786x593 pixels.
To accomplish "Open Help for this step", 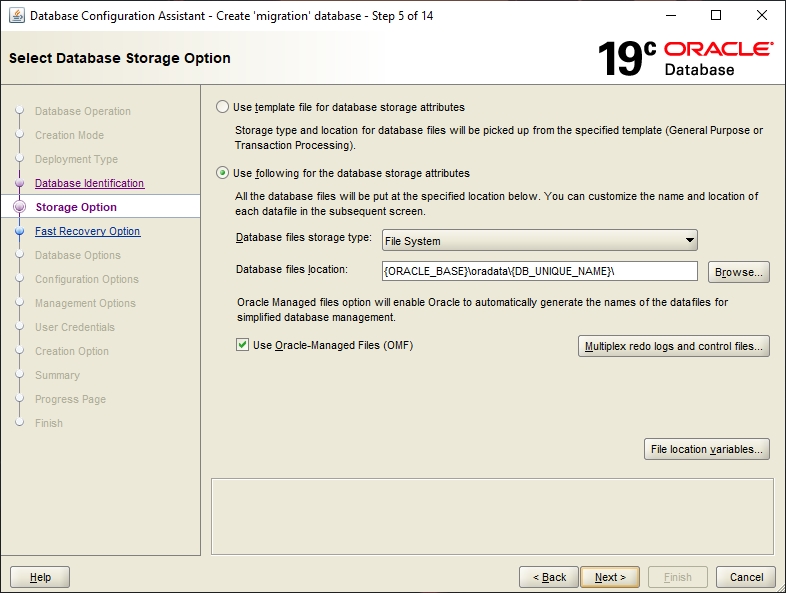I will click(40, 577).
